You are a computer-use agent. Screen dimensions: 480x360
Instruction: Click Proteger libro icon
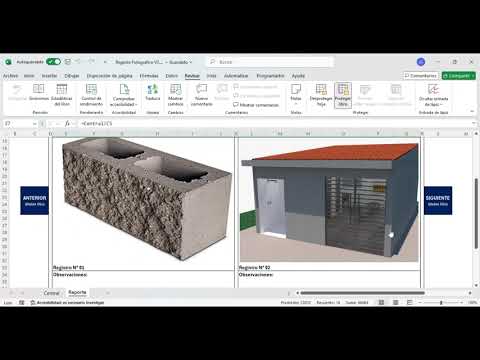point(343,95)
